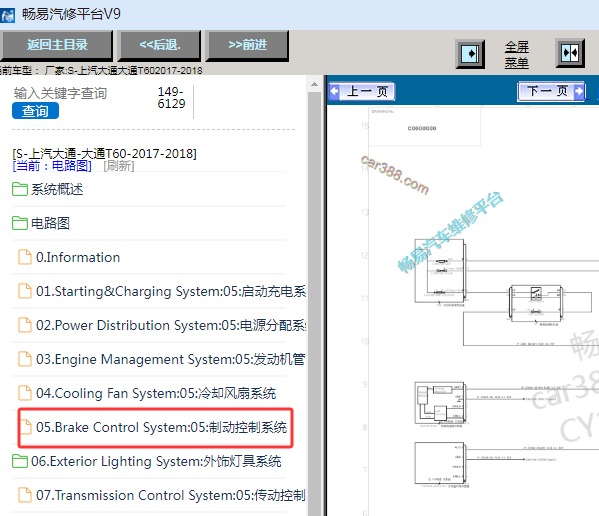This screenshot has width=599, height=516.
Task: Expand 06.Exterior Lighting System folder
Action: pyautogui.click(x=147, y=461)
